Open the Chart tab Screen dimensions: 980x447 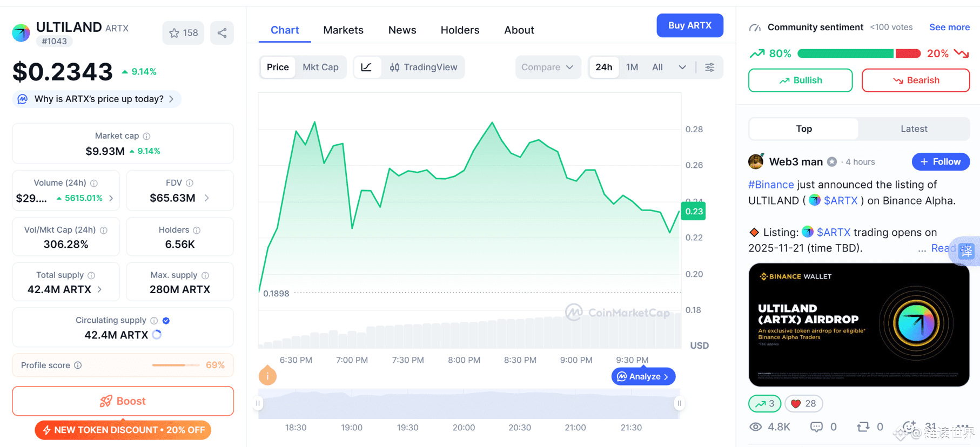click(x=285, y=30)
